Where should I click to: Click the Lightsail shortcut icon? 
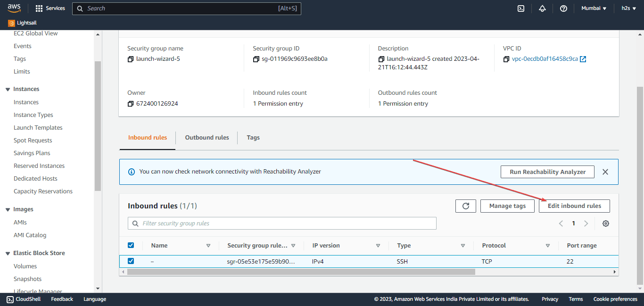coord(11,23)
